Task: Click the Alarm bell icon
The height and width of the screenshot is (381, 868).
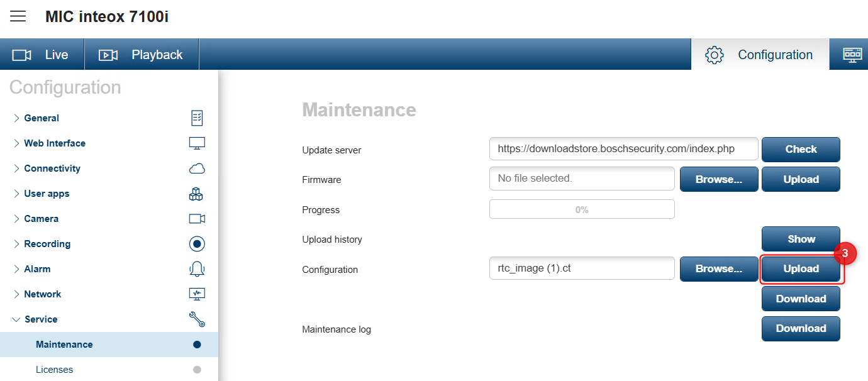Action: 197,269
